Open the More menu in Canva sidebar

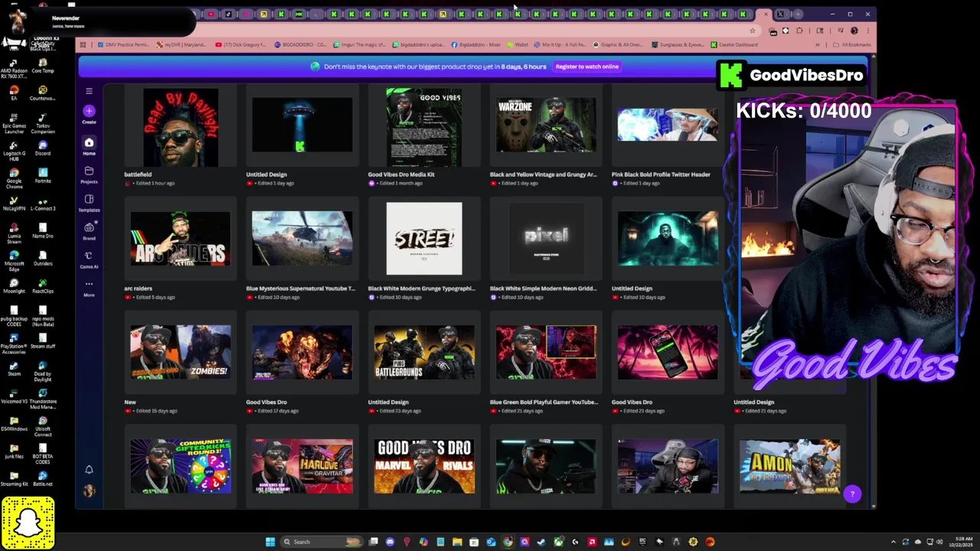89,288
